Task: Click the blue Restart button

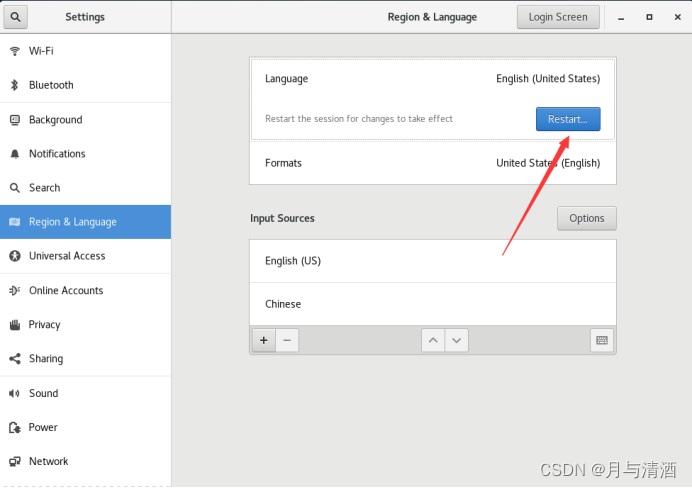Action: 568,119
